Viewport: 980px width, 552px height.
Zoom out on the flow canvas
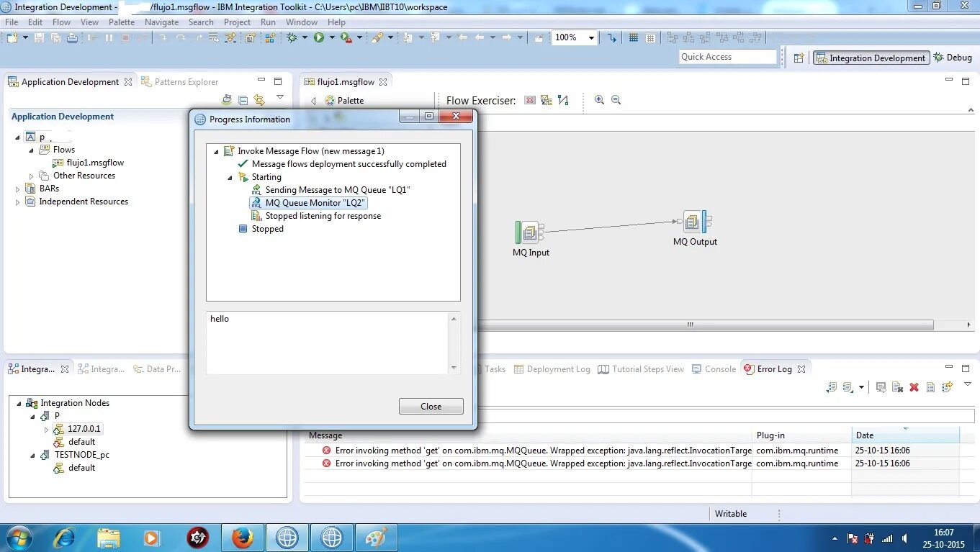(616, 100)
